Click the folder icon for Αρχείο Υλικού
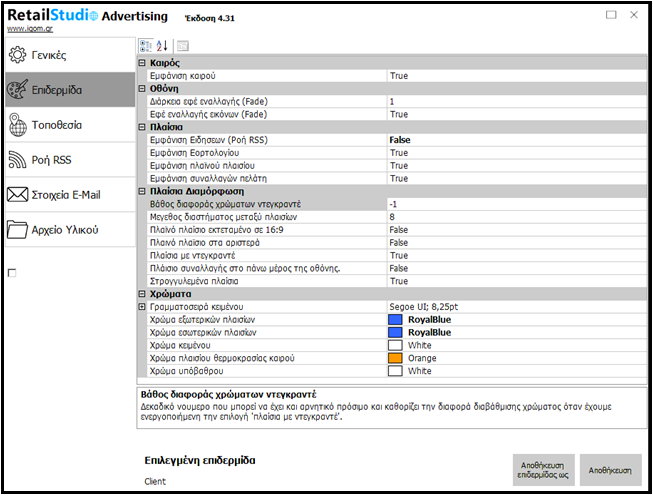 coord(17,230)
